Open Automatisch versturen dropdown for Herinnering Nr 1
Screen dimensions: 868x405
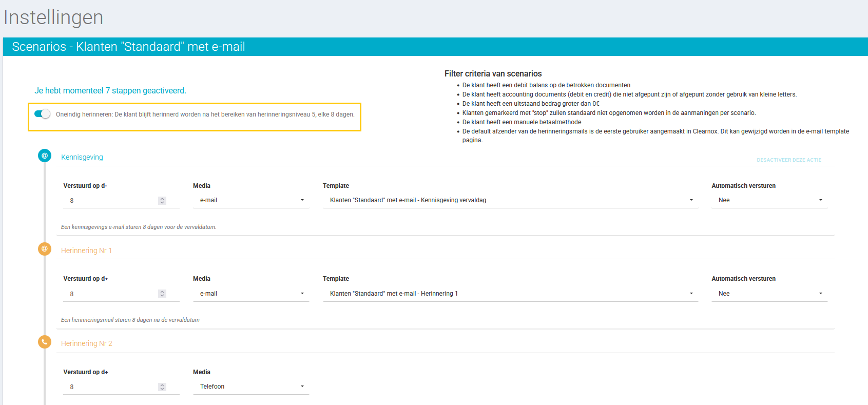coord(769,294)
